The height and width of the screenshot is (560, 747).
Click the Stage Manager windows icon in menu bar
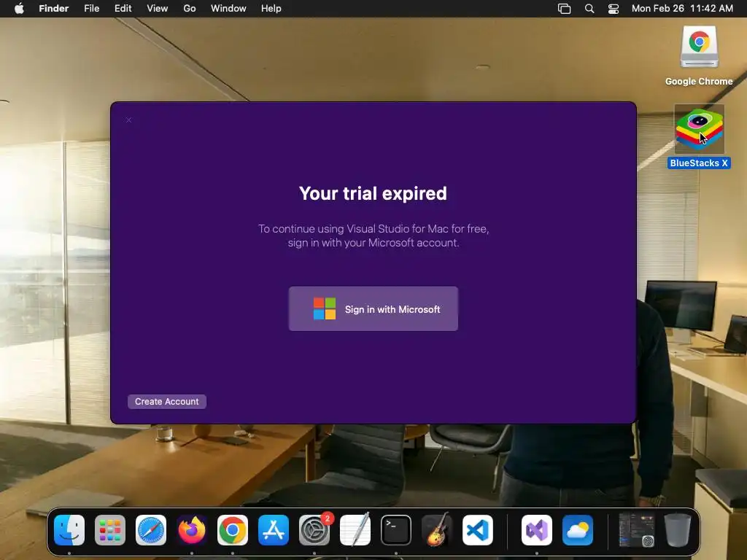(x=564, y=9)
